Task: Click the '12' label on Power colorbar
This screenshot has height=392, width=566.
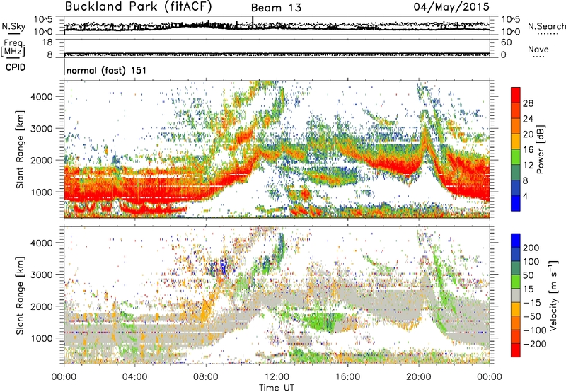Action: click(528, 166)
